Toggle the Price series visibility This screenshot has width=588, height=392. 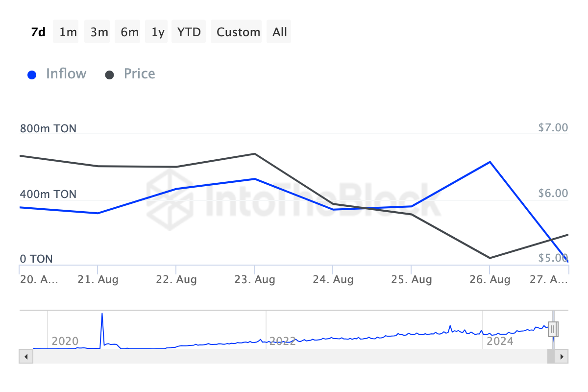(x=139, y=74)
